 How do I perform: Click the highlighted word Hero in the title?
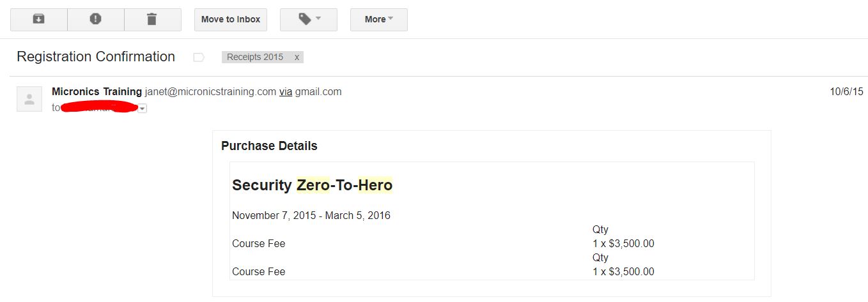(x=375, y=185)
